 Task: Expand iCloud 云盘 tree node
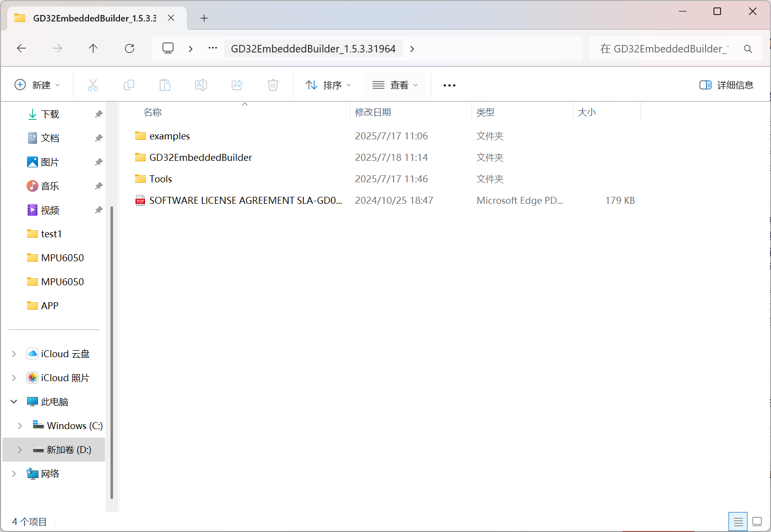pos(14,354)
